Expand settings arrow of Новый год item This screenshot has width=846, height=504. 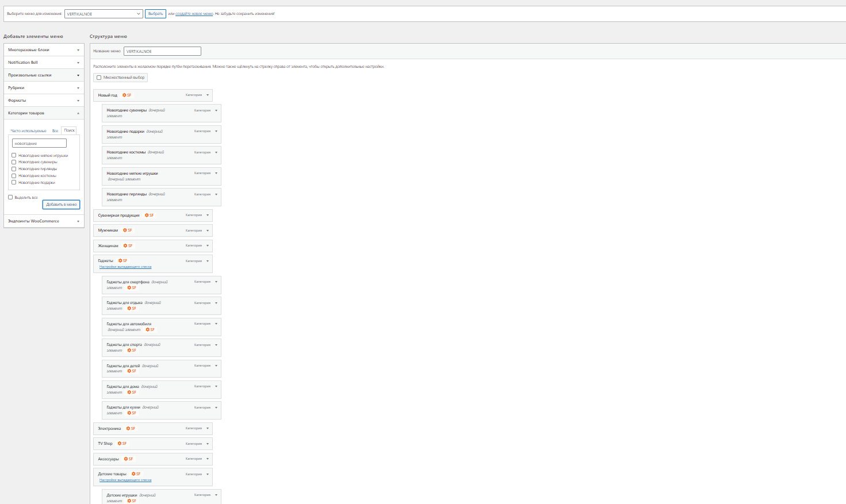click(208, 95)
